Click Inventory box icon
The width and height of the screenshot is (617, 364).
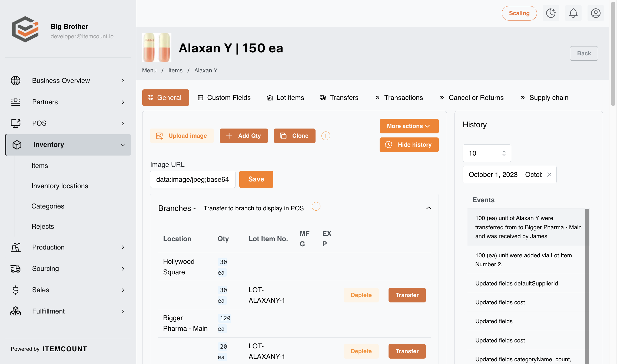coord(17,145)
